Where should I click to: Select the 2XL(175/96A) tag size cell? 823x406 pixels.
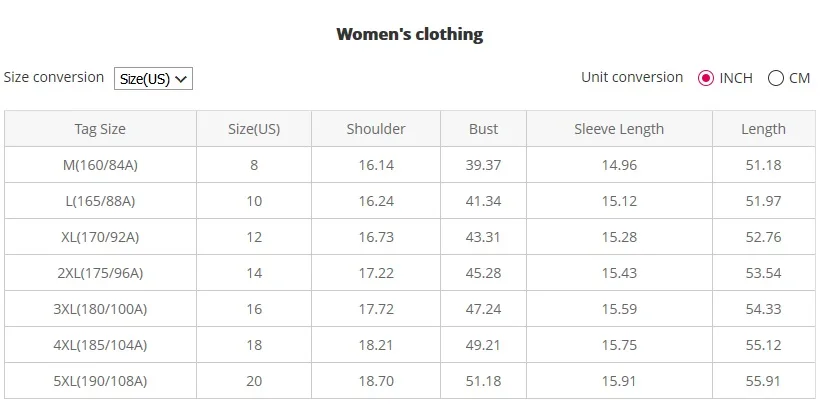100,273
